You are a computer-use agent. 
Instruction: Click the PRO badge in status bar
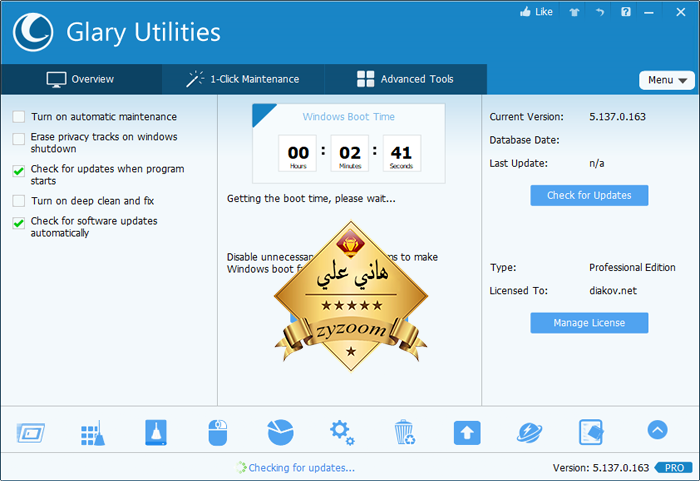click(674, 468)
